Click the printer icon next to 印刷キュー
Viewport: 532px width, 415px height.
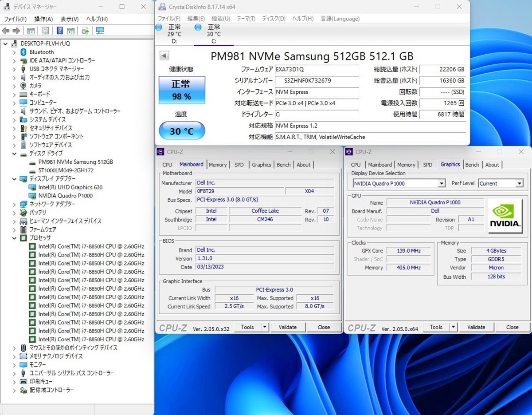point(24,382)
